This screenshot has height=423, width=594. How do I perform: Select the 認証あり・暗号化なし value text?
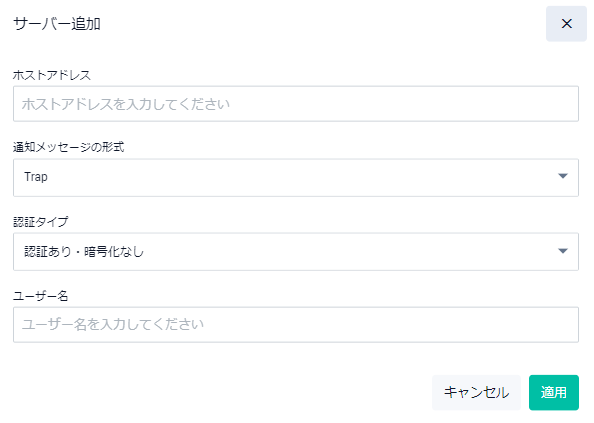click(x=84, y=251)
